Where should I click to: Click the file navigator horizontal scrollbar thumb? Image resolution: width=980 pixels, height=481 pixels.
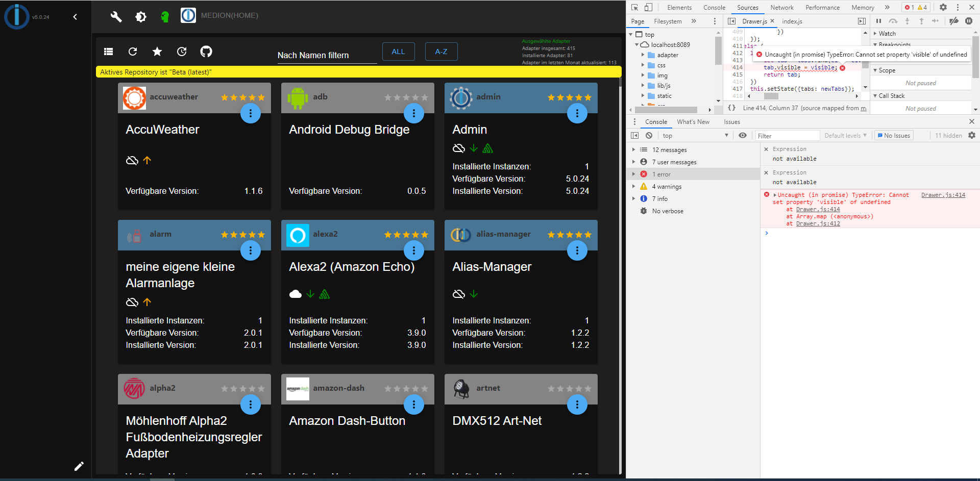tap(666, 110)
